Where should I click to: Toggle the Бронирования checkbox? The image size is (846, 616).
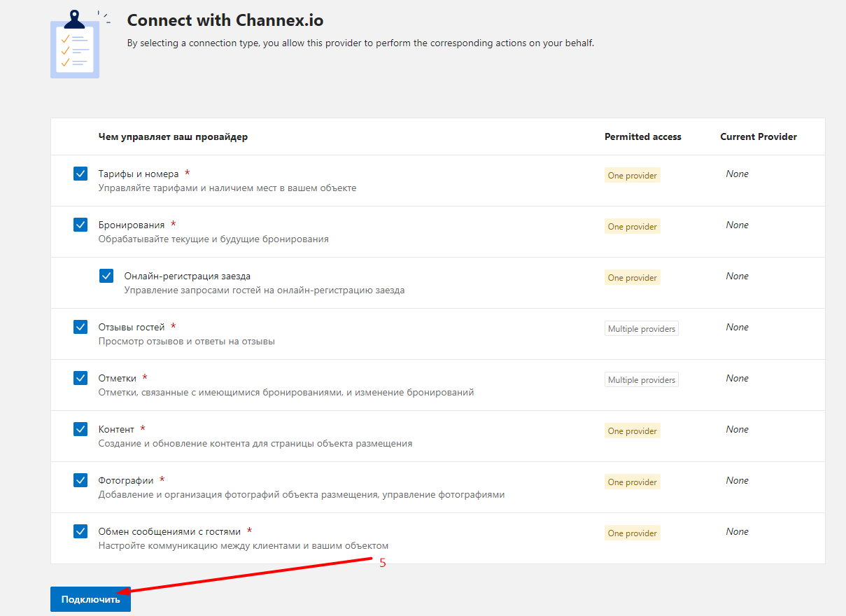80,225
